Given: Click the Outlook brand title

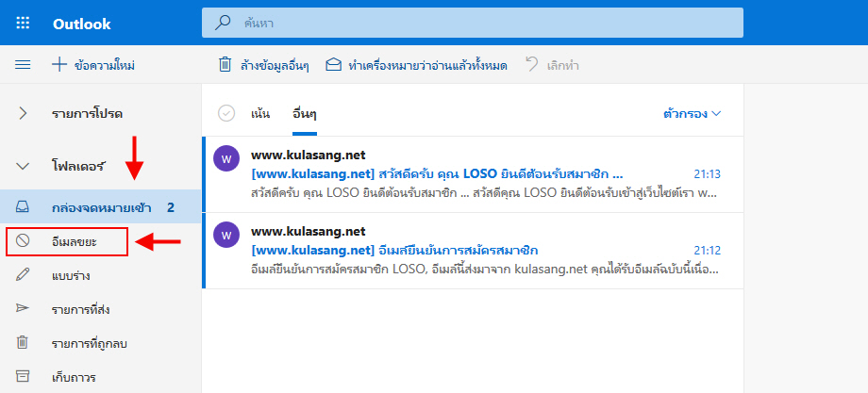Looking at the screenshot, I should 82,25.
